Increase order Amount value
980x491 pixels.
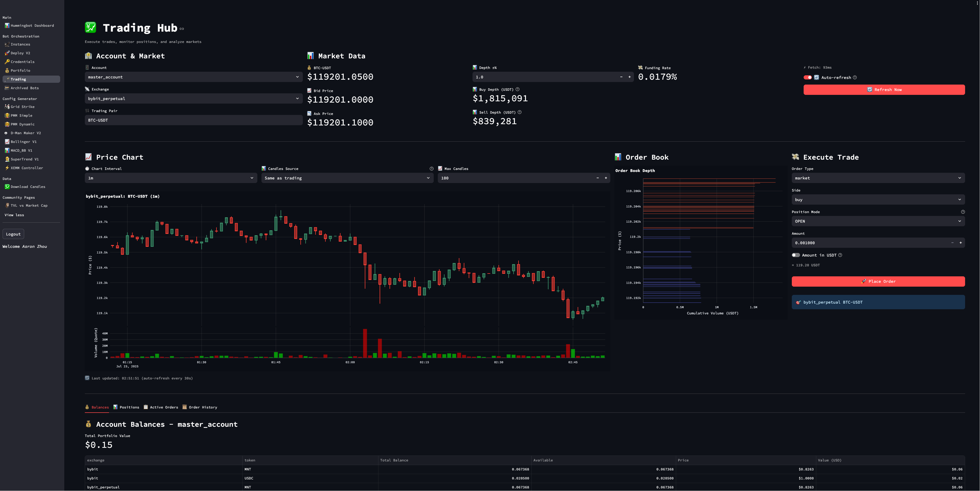961,243
